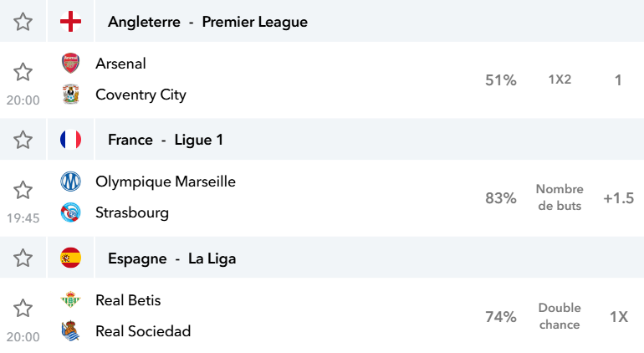Favorite the Angleterre Premier League star
The image size is (644, 353).
(23, 22)
